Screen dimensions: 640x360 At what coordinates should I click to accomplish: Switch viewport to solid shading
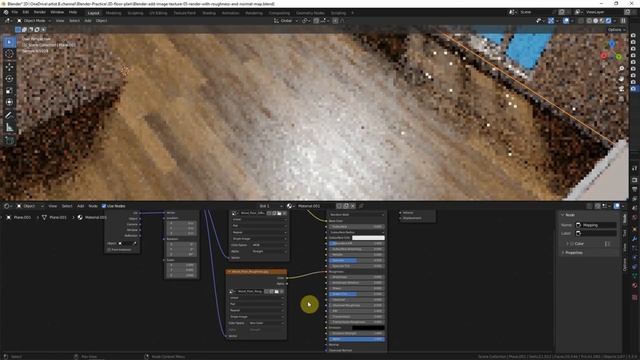[x=596, y=20]
